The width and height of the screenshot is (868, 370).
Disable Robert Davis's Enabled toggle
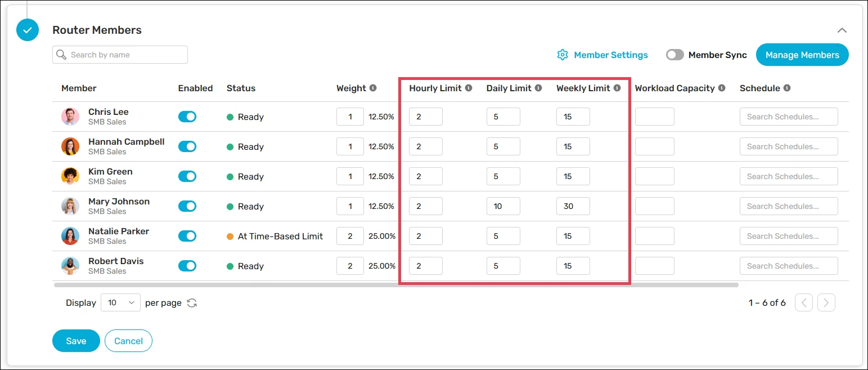187,266
